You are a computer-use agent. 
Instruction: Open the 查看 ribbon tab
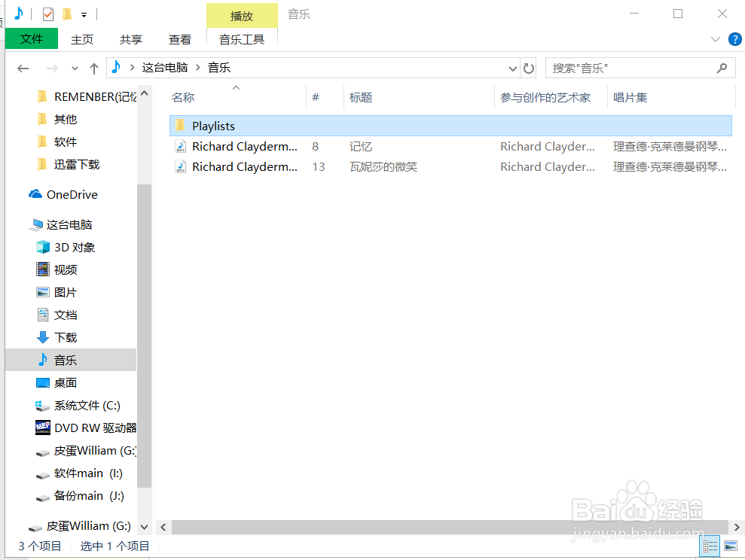pyautogui.click(x=179, y=39)
